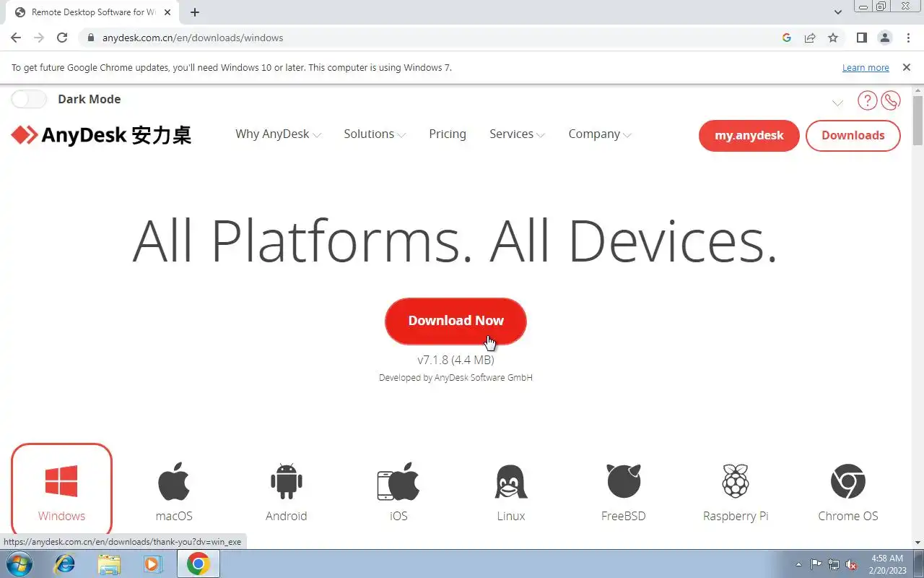Image resolution: width=924 pixels, height=578 pixels.
Task: Click the share page icon
Action: click(810, 38)
